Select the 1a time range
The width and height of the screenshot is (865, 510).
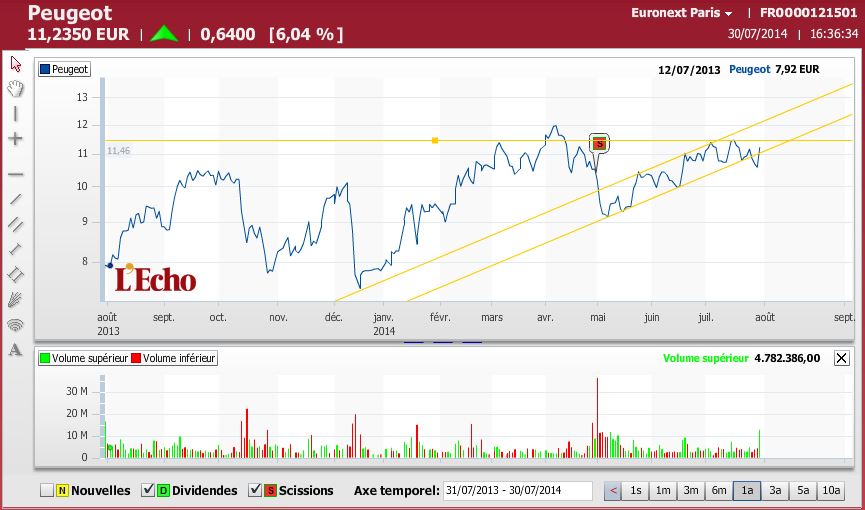tap(747, 490)
